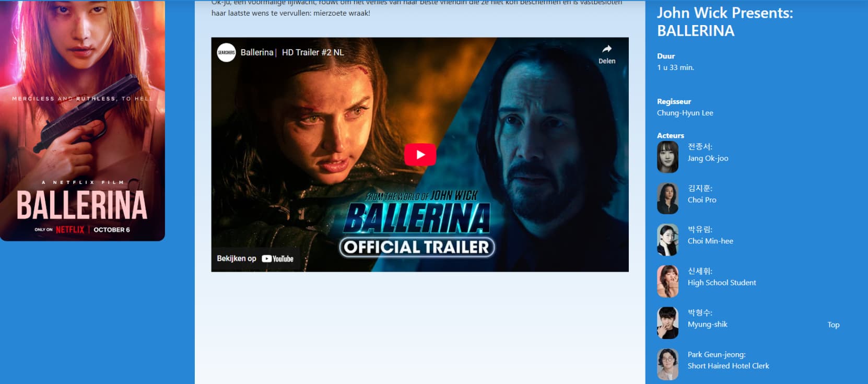Click actor name 신세휘
This screenshot has height=384, width=868.
[x=700, y=271]
